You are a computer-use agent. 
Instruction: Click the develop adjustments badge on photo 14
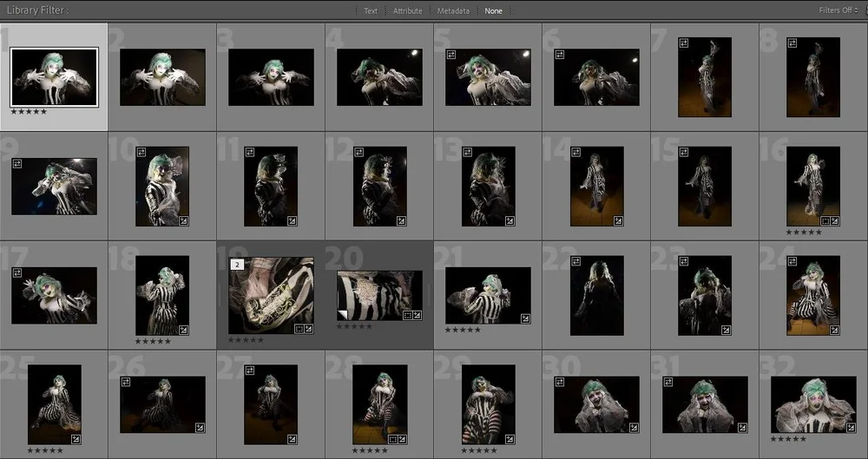(x=618, y=221)
